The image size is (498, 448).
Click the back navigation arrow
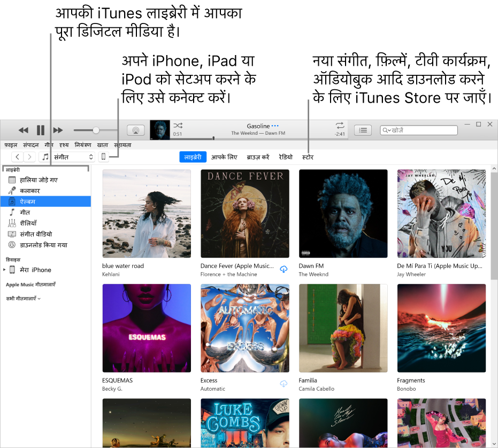point(18,157)
